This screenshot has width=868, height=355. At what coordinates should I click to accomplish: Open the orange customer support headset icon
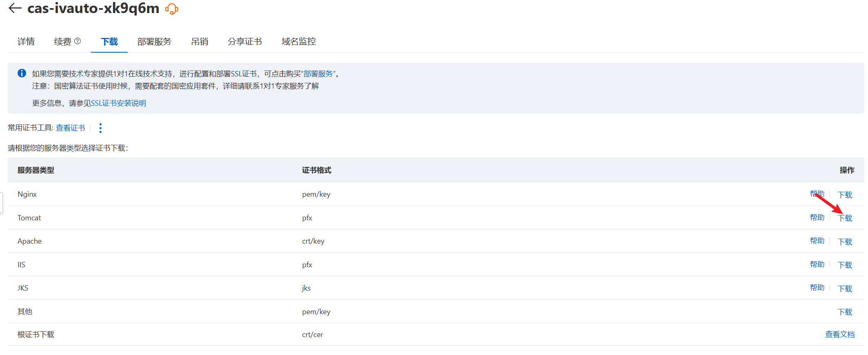tap(172, 9)
